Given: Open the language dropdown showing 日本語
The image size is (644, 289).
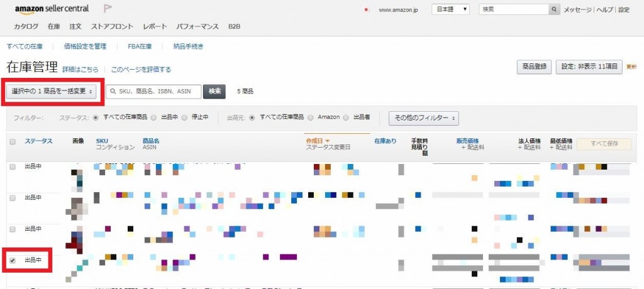Looking at the screenshot, I should (x=450, y=9).
